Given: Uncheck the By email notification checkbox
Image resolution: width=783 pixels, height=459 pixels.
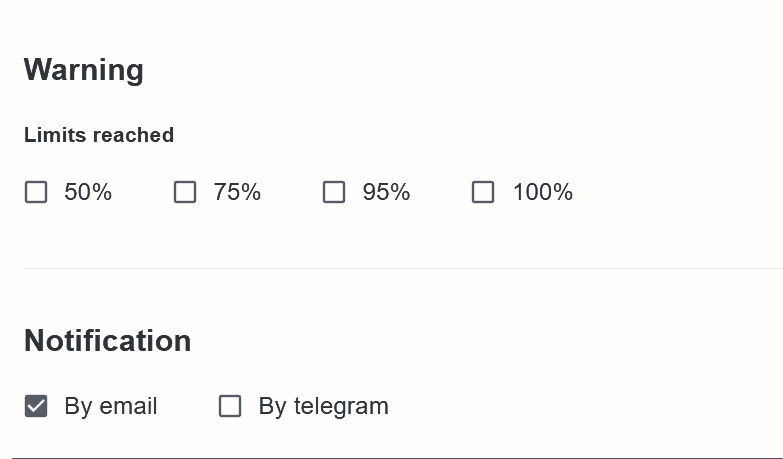Looking at the screenshot, I should click(36, 406).
